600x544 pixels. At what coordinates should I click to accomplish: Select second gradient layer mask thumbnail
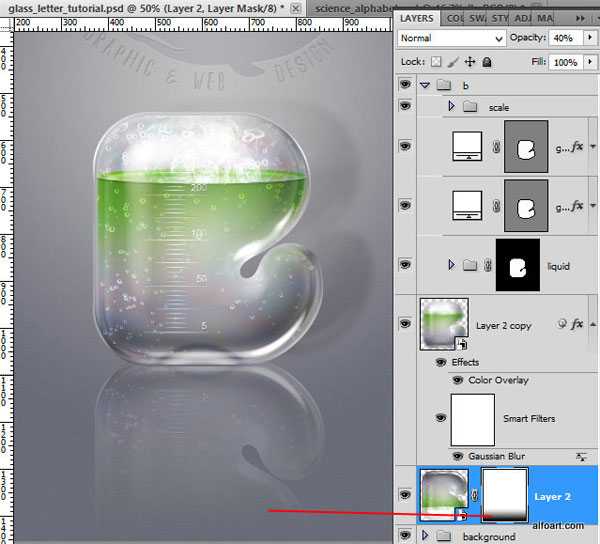point(526,206)
